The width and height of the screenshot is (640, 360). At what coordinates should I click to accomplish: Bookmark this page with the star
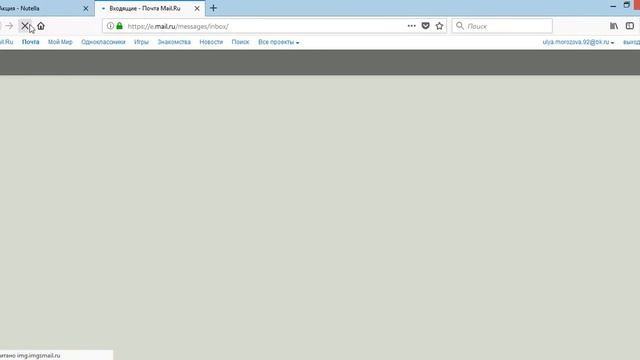439,26
